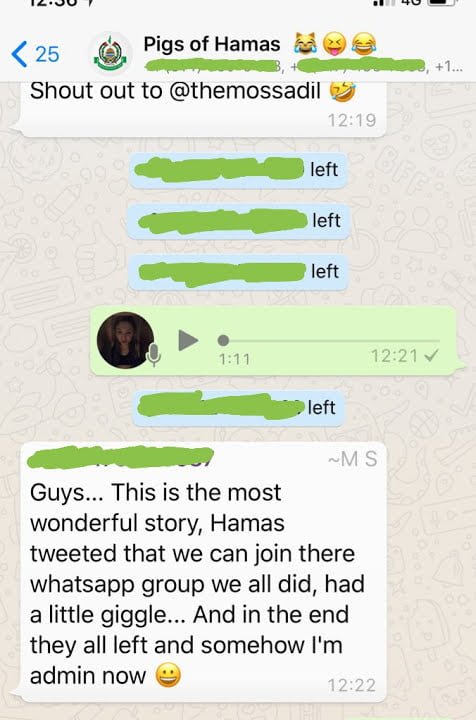Tap the 12:21 sent checkmark
The height and width of the screenshot is (720, 476).
coord(431,355)
